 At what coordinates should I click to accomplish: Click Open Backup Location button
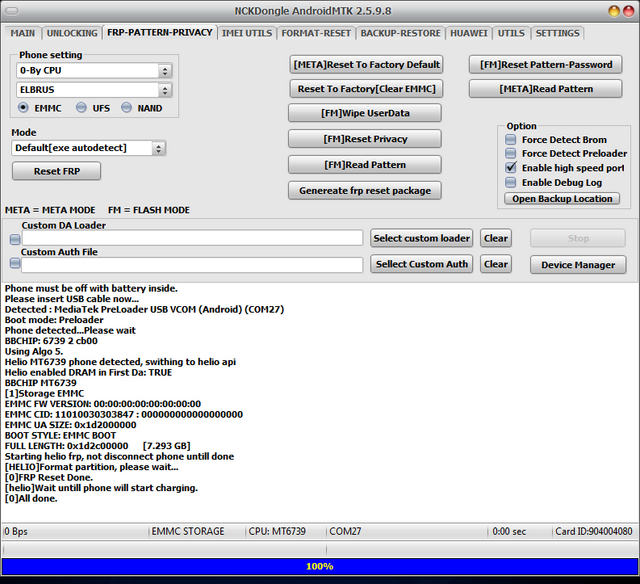562,199
